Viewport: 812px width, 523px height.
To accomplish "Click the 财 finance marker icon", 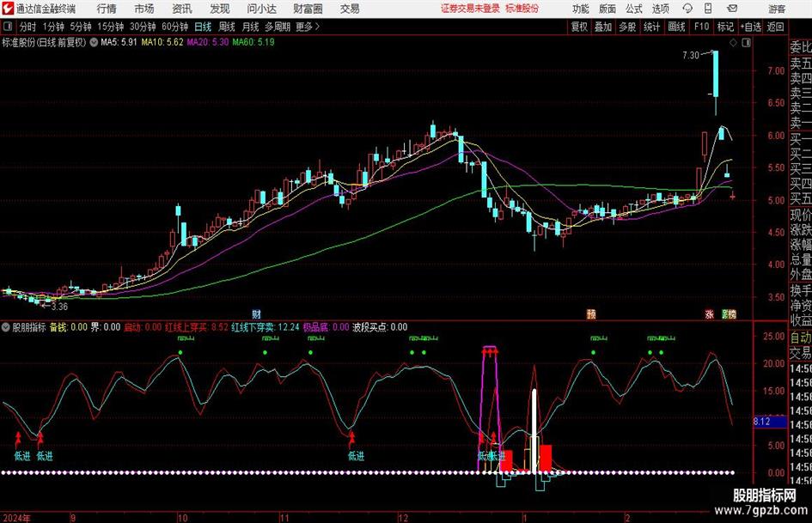I will click(x=256, y=314).
